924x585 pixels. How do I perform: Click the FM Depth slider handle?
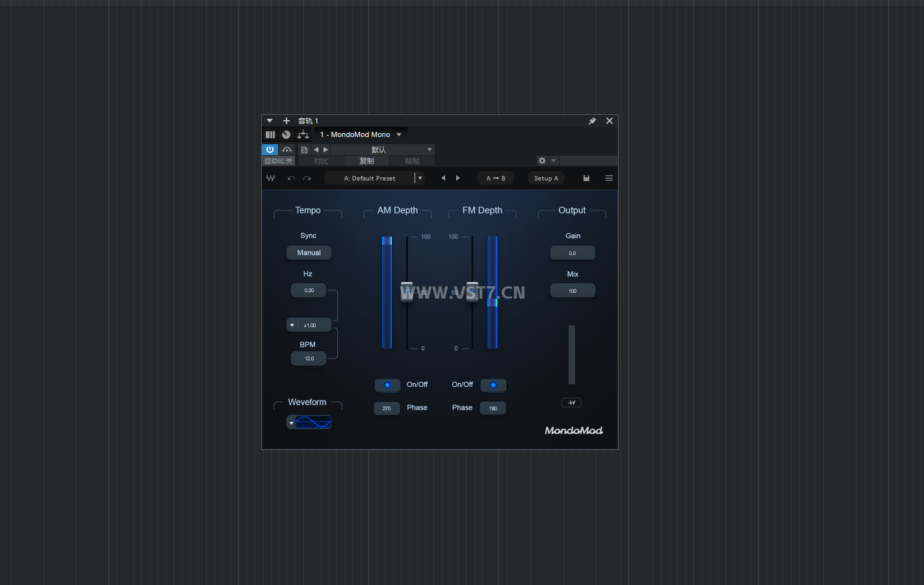pos(472,291)
